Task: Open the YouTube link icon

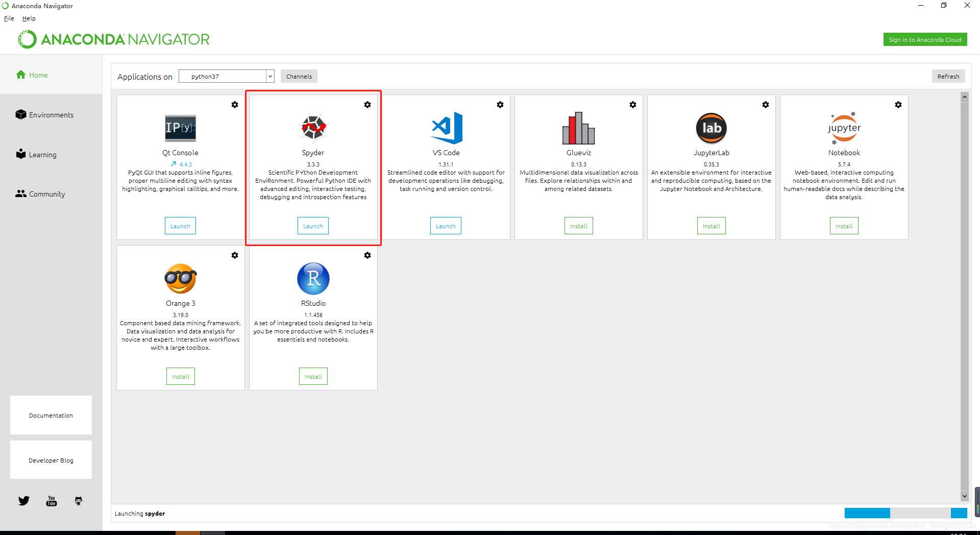Action: click(x=52, y=501)
